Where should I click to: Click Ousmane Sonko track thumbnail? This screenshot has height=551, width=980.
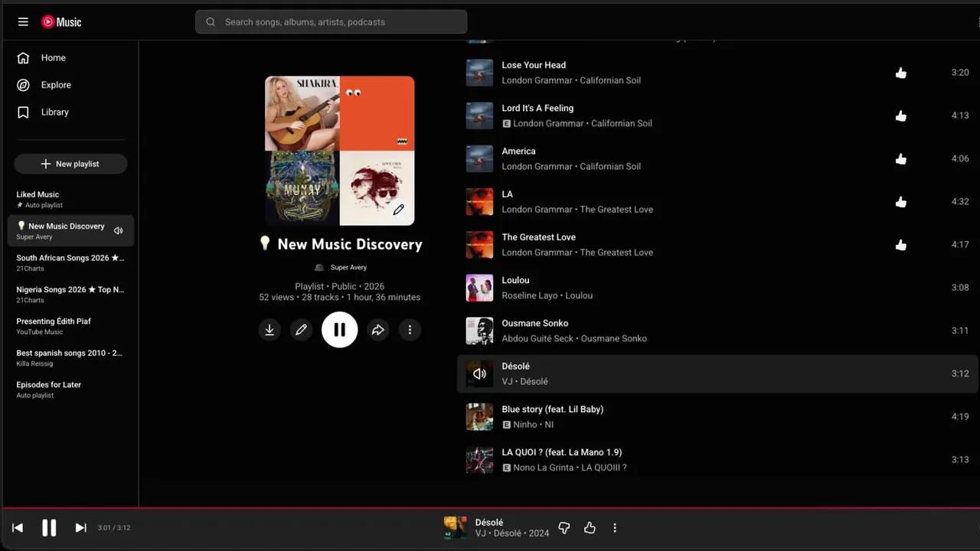[x=479, y=331]
